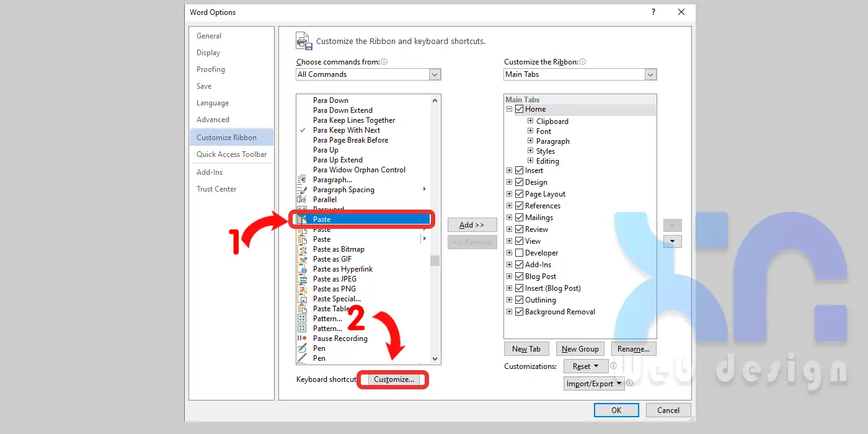Click the Paste as Hyperlink icon
The width and height of the screenshot is (868, 434).
[302, 269]
